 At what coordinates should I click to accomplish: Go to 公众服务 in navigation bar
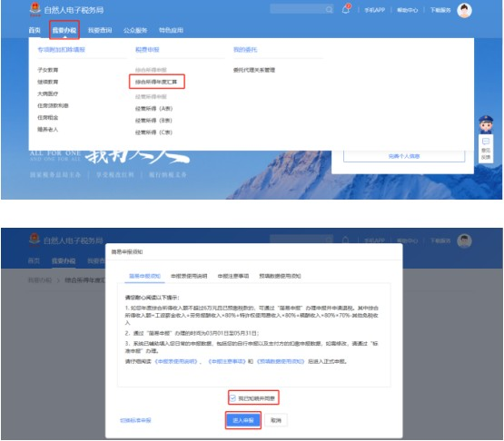(x=135, y=30)
